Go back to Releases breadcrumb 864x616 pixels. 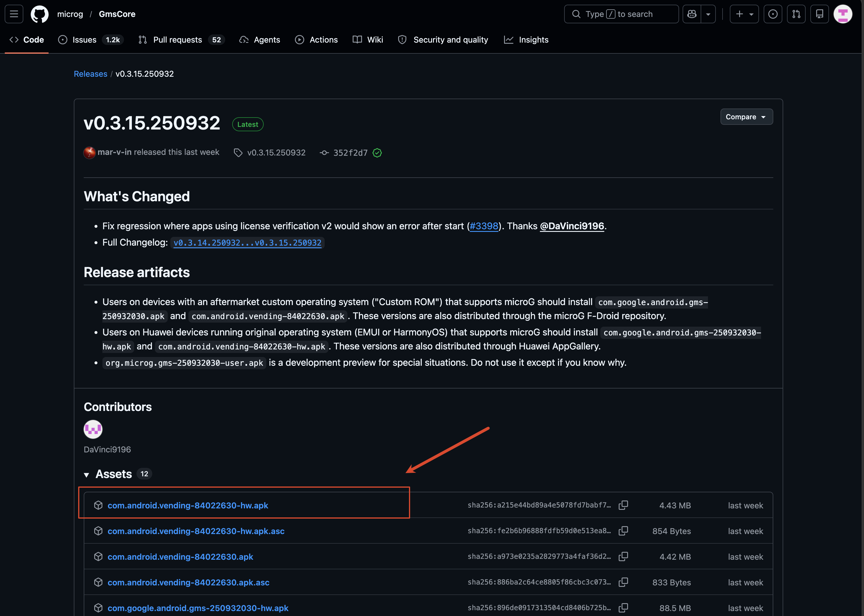pyautogui.click(x=90, y=74)
